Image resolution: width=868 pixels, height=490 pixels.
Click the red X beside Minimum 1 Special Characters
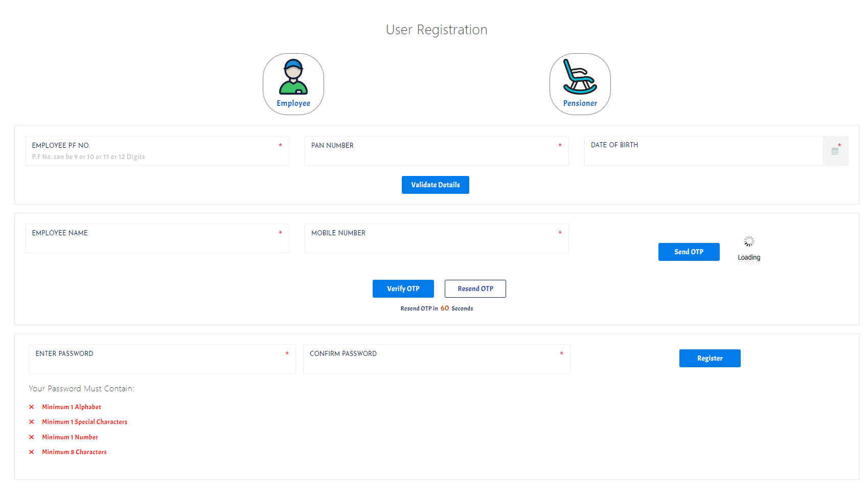pos(32,422)
